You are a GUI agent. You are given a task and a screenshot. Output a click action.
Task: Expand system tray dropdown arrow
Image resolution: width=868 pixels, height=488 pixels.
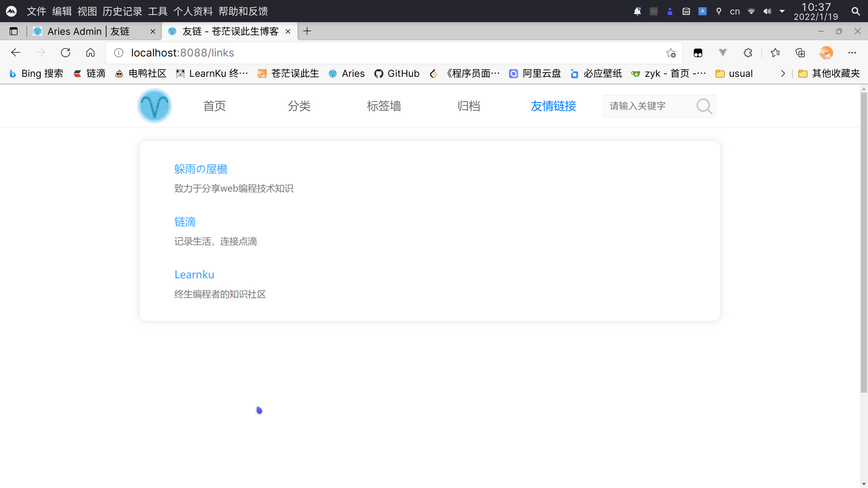coord(782,11)
